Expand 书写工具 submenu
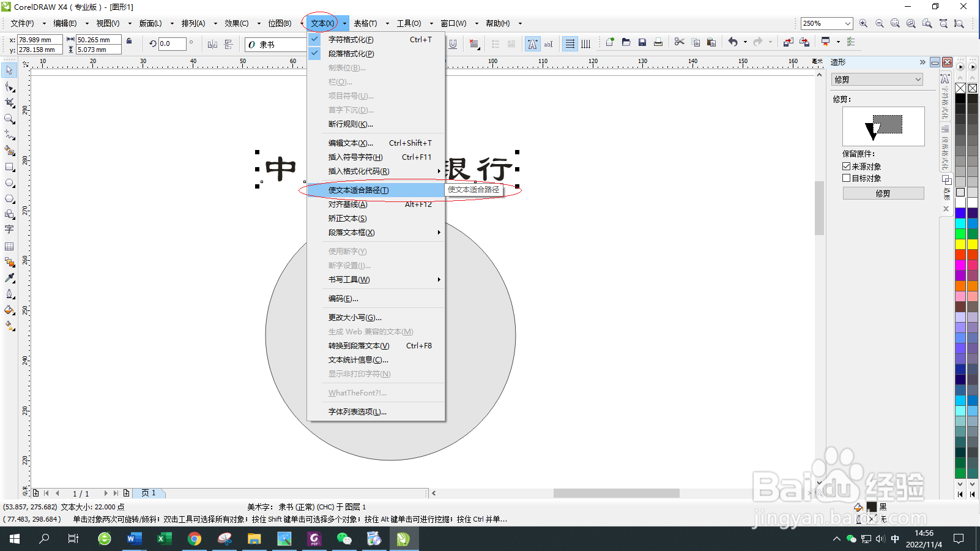Viewport: 980px width, 551px height. click(x=376, y=280)
